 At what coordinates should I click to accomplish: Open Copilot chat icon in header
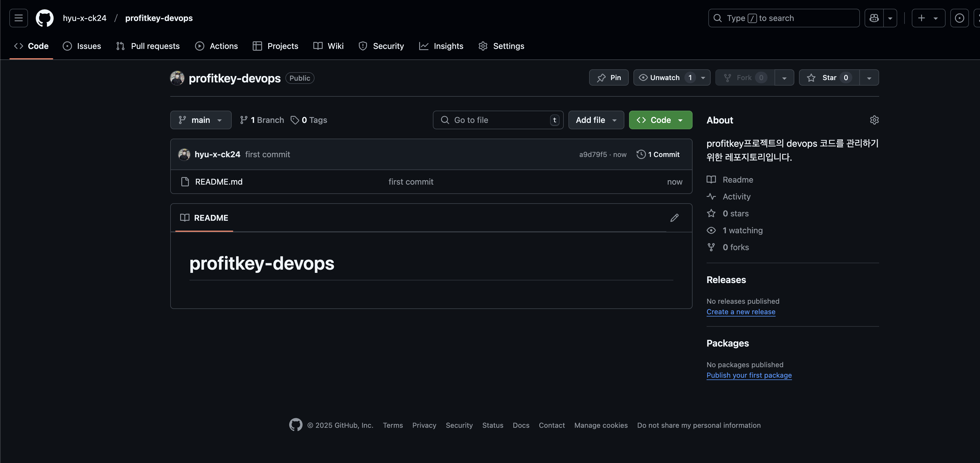pyautogui.click(x=874, y=18)
